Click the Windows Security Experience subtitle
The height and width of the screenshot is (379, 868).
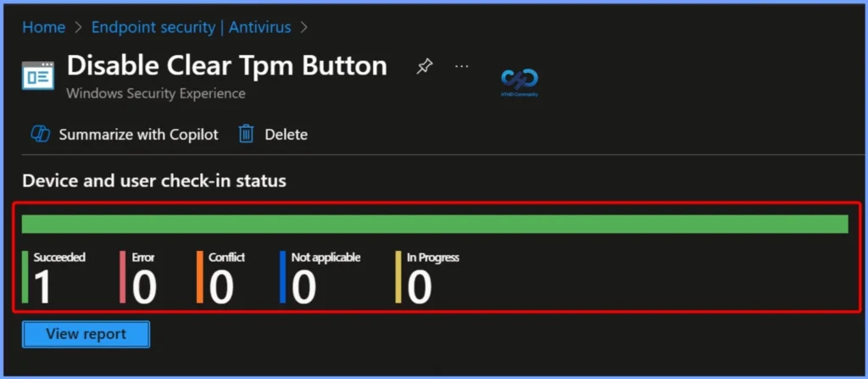(x=156, y=93)
